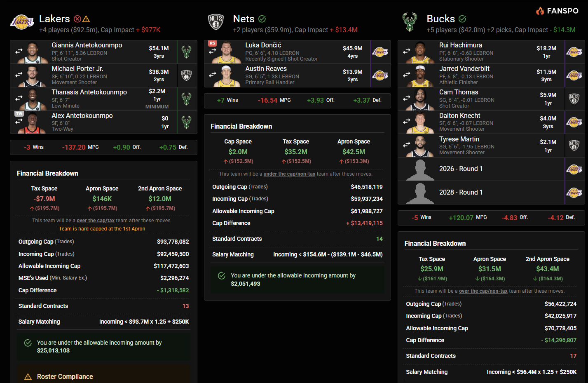
Task: Click swap arrows on Giannis Antetokounmpo row
Action: tap(19, 52)
